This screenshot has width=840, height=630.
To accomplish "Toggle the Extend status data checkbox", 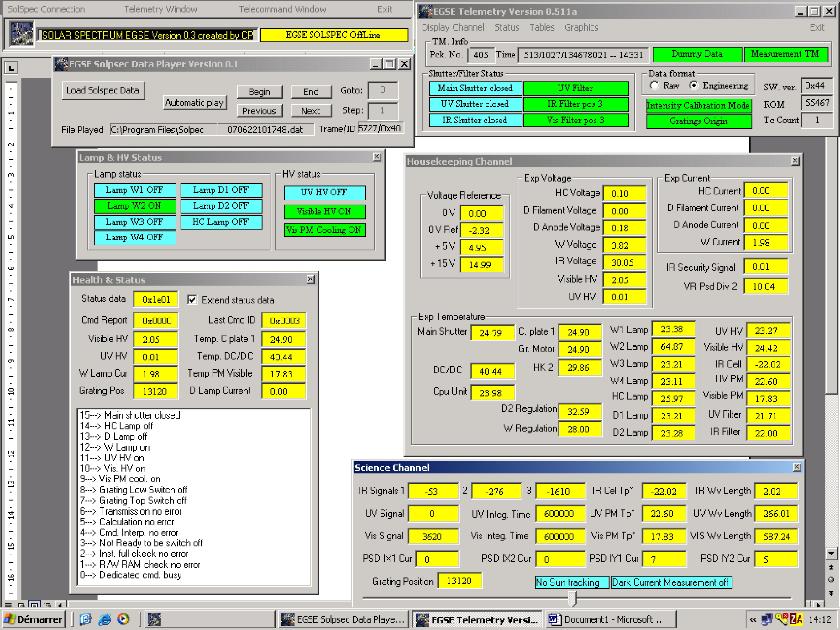I will (x=192, y=300).
